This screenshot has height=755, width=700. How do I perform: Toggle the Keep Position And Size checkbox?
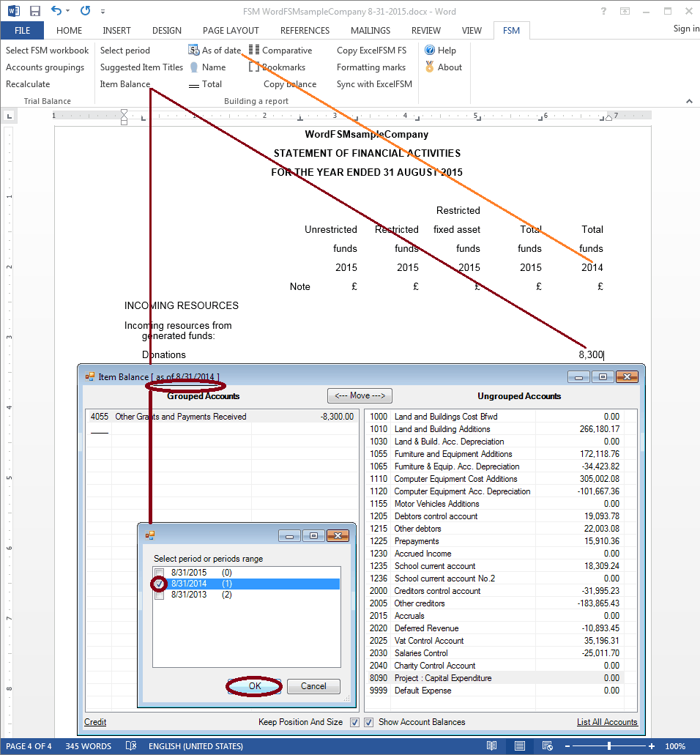(354, 723)
